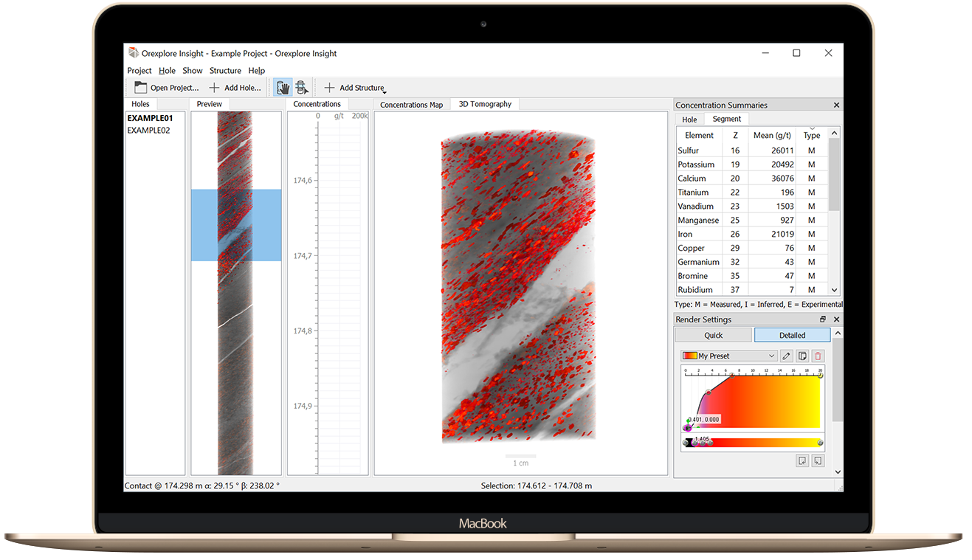Toggle the Segment view in Concentration Summaries
Screen dimensions: 972x560
726,119
